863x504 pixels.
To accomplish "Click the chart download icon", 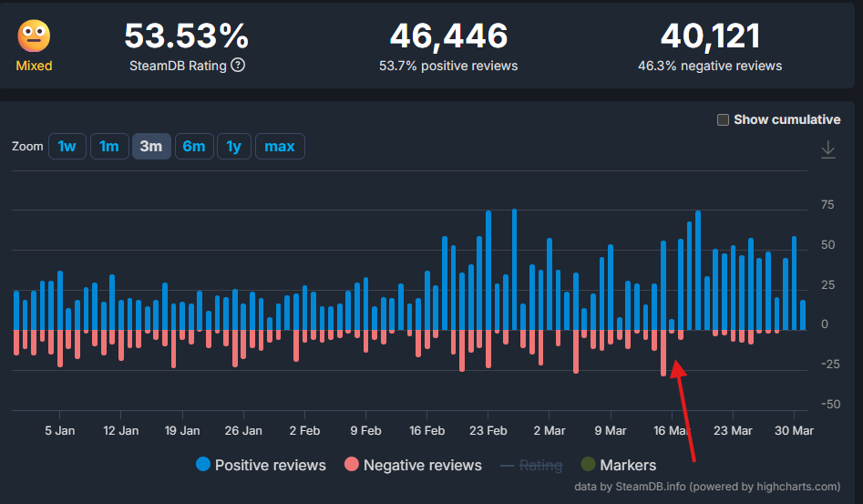I will 827,149.
